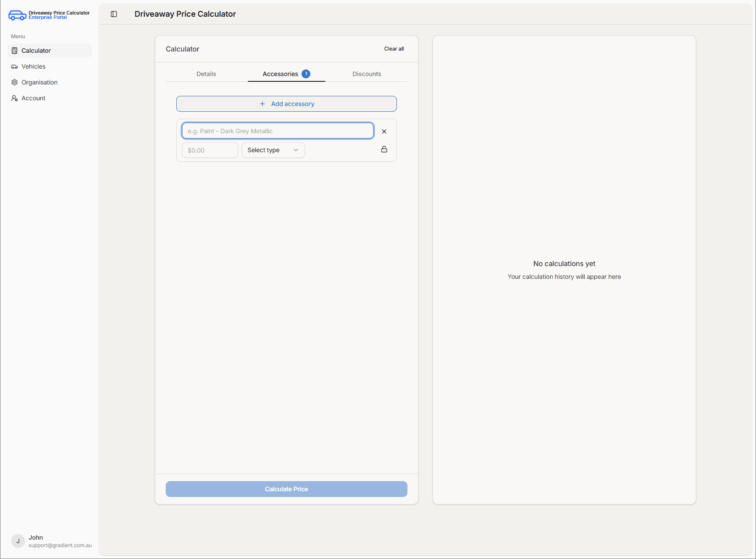Remove accessory with the X icon
Viewport: 756px width, 559px height.
pyautogui.click(x=384, y=132)
